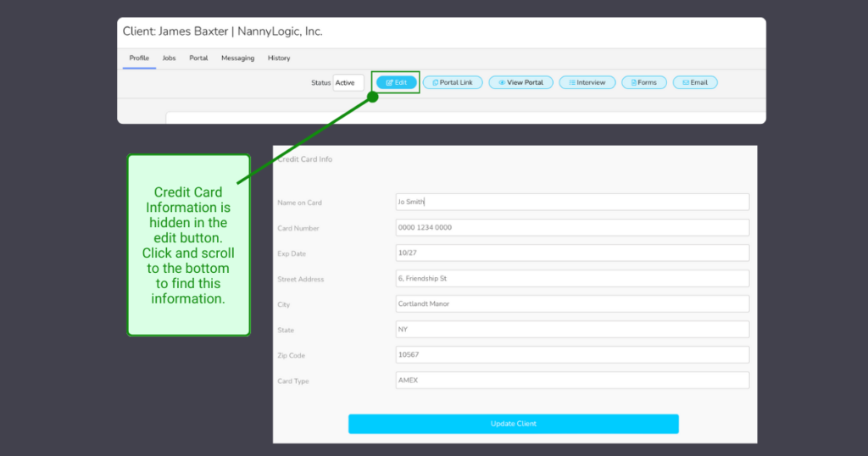The width and height of the screenshot is (868, 456).
Task: Go to the Portal tab
Action: [x=198, y=58]
